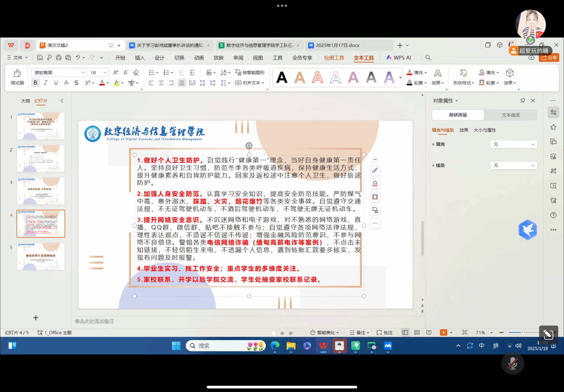Click the increase font size icon
564x392 pixels.
pyautogui.click(x=116, y=72)
